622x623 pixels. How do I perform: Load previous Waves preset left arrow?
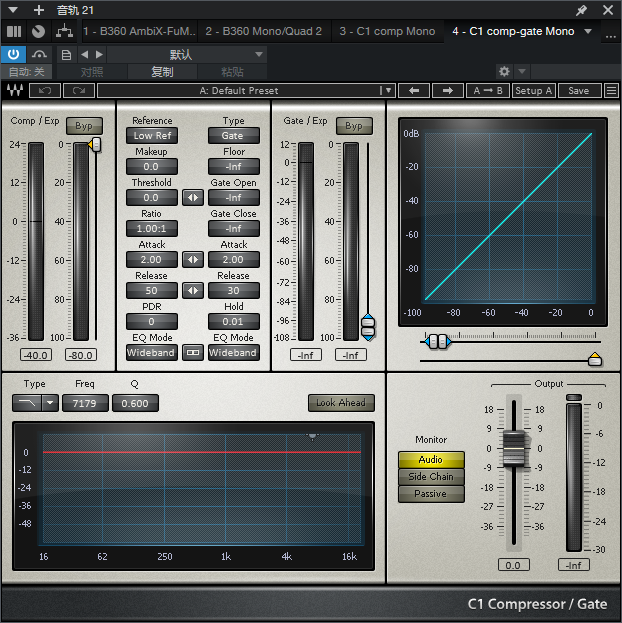(414, 91)
